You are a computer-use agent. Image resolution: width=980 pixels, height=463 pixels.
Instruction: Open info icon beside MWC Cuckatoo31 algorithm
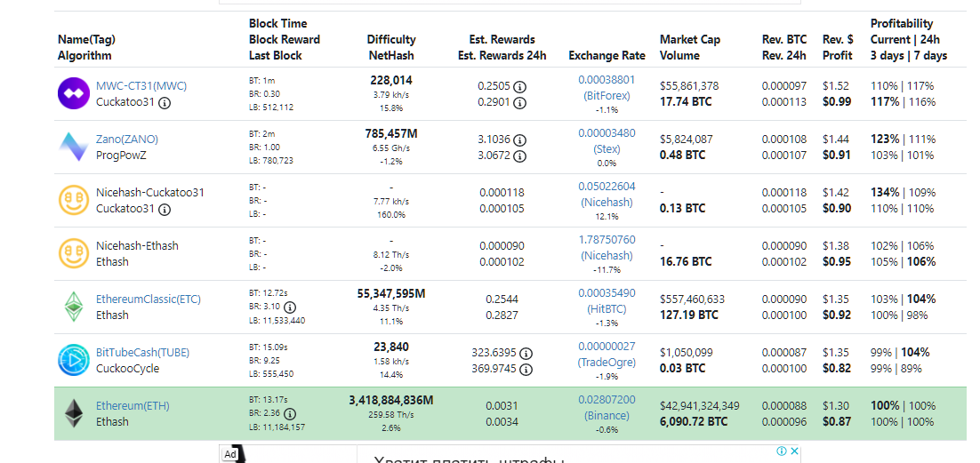[165, 102]
